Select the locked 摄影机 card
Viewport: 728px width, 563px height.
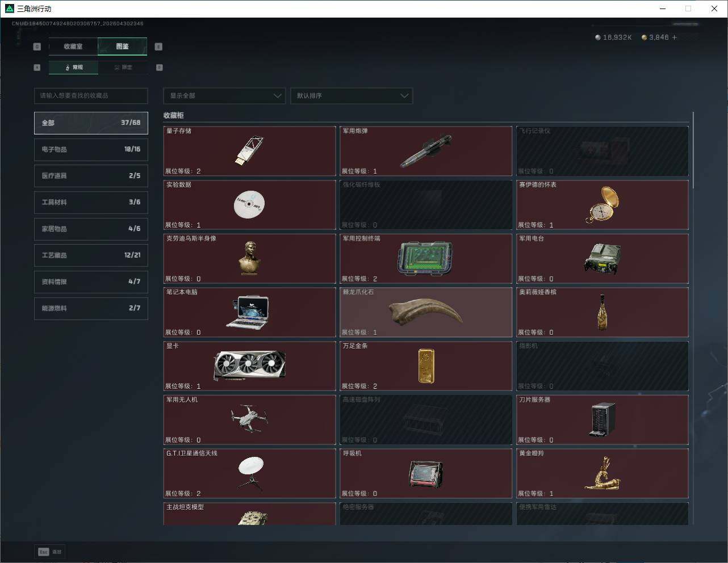(x=603, y=366)
